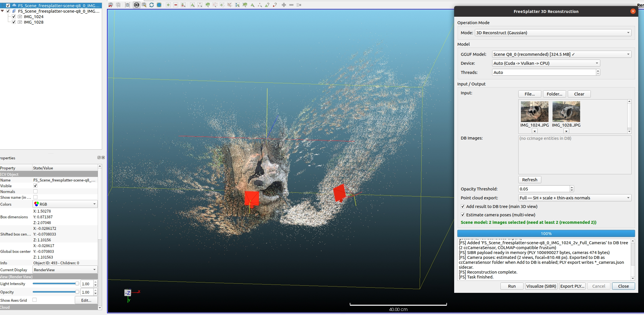Image resolution: width=644 pixels, height=315 pixels.
Task: Click the point cloud icon in selected tree row
Action: 14,5
